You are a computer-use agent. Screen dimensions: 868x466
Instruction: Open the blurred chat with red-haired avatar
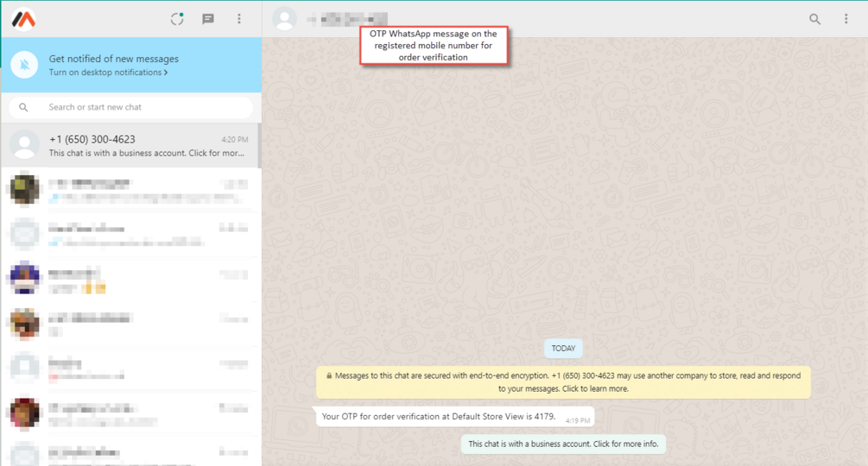pos(130,414)
